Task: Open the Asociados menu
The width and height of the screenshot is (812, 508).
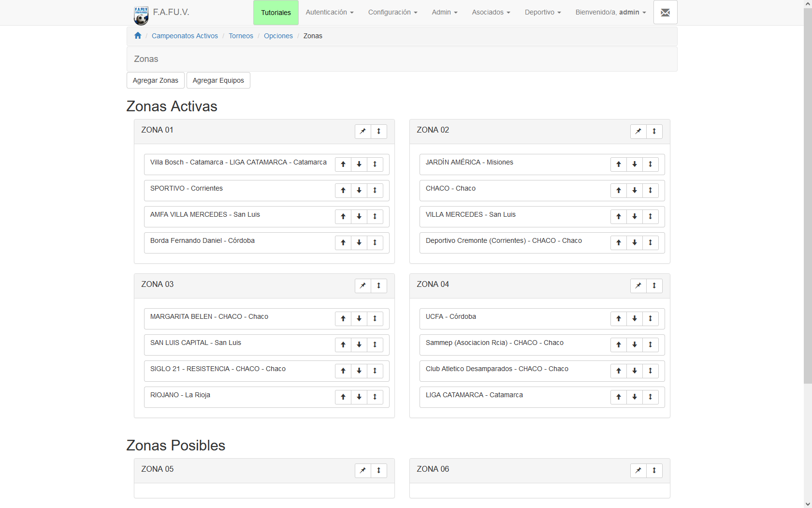Action: click(491, 13)
